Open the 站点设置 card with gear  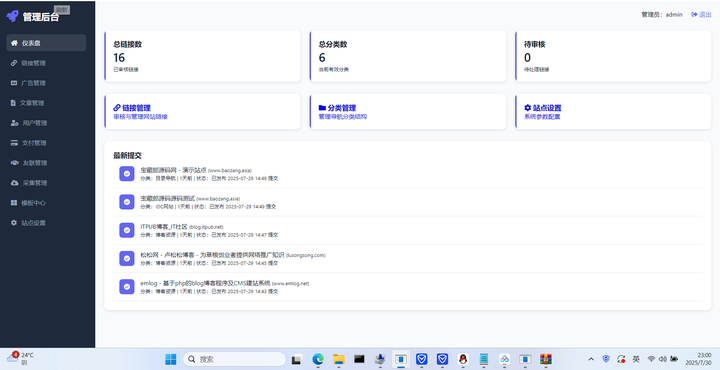pos(613,112)
